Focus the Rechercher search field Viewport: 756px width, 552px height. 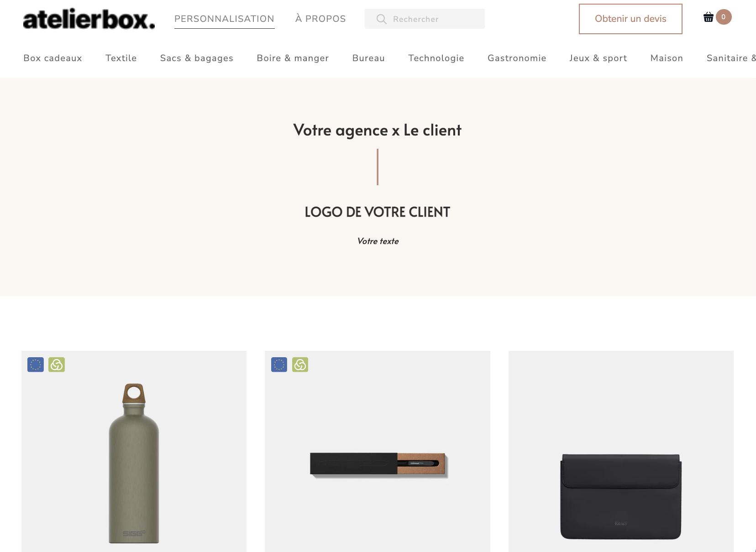tap(425, 19)
